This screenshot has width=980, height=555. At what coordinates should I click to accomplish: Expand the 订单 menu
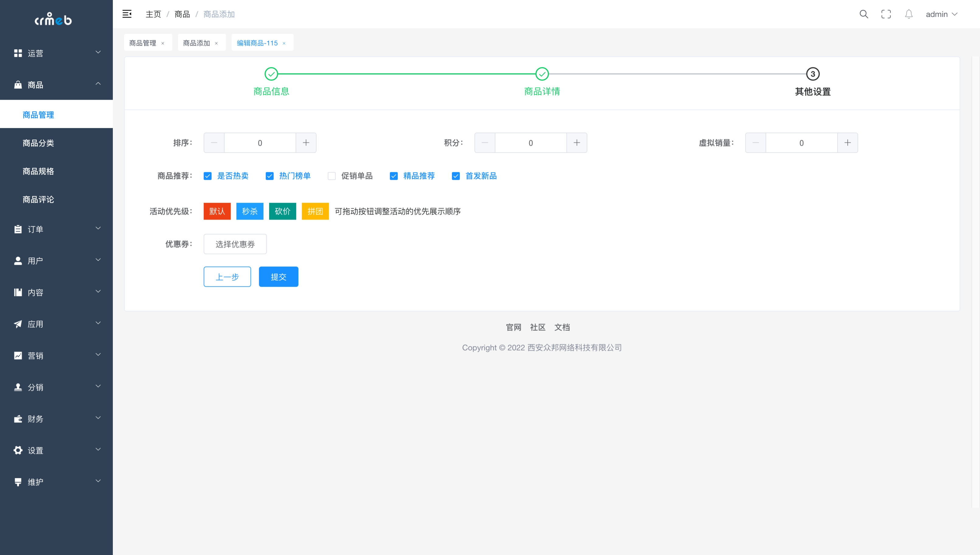pos(98,228)
